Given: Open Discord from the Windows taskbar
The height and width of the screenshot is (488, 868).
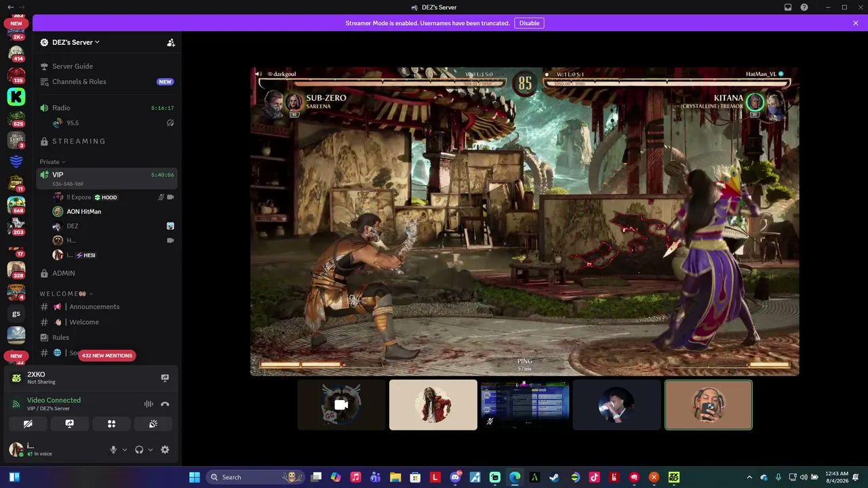Looking at the screenshot, I should [455, 477].
